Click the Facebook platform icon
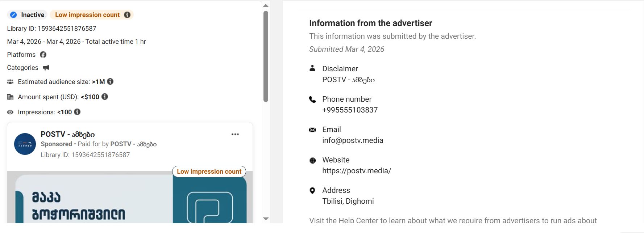This screenshot has width=644, height=233. point(43,55)
